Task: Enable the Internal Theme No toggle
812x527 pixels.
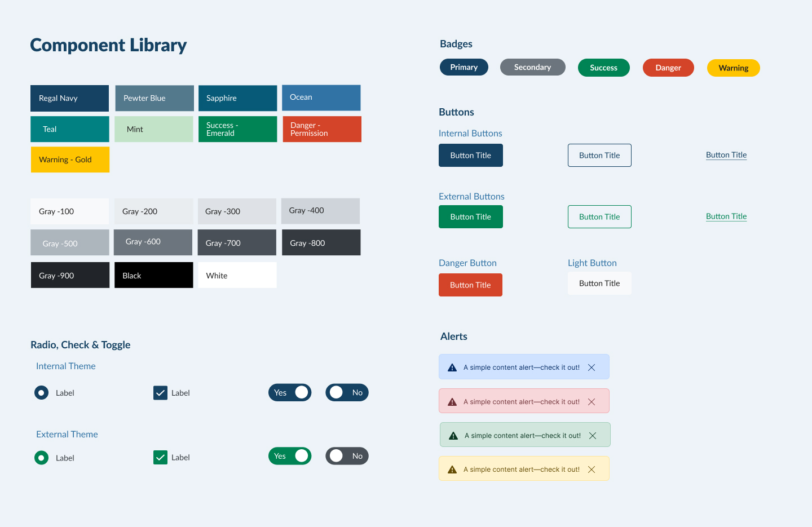Action: click(347, 392)
